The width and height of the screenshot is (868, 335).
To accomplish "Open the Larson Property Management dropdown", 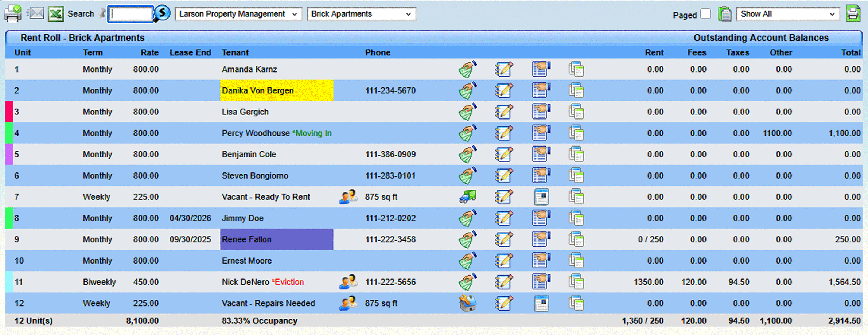I will [238, 14].
